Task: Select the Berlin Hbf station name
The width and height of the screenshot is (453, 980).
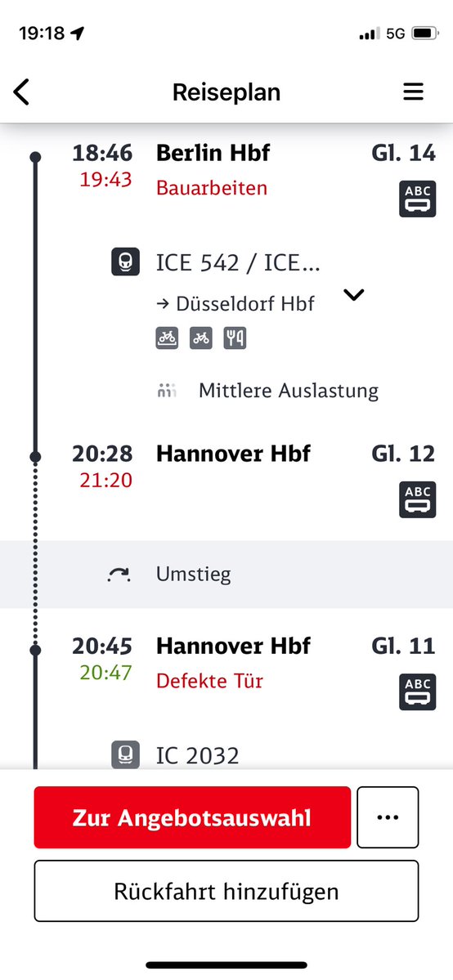Action: point(213,153)
